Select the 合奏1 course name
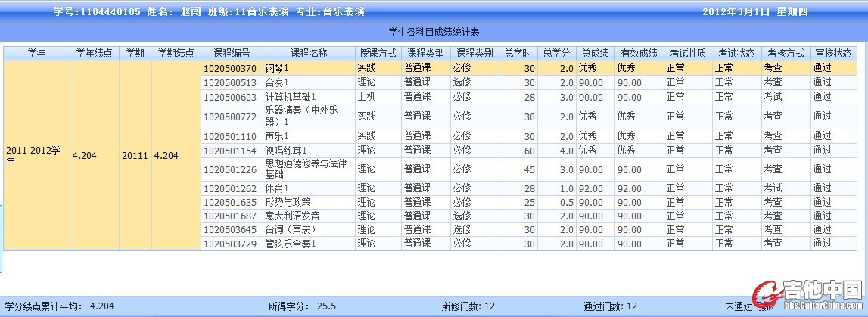 277,82
